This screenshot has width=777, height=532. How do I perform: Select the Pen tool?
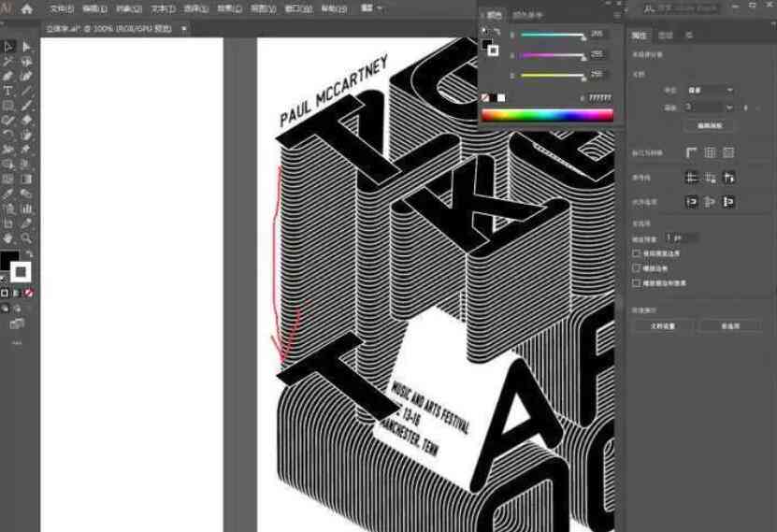tap(7, 77)
